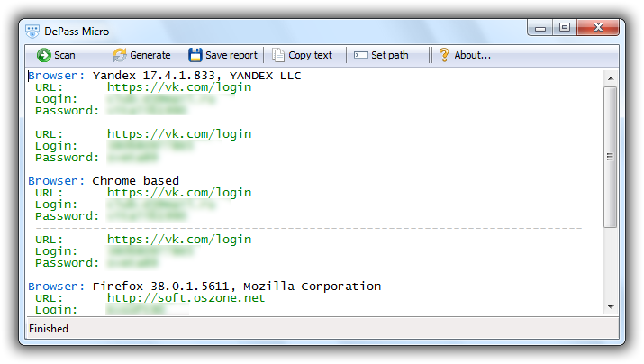Click 'Browser:' label before Firefox
Viewport: 644px width, 364px height.
pyautogui.click(x=56, y=287)
